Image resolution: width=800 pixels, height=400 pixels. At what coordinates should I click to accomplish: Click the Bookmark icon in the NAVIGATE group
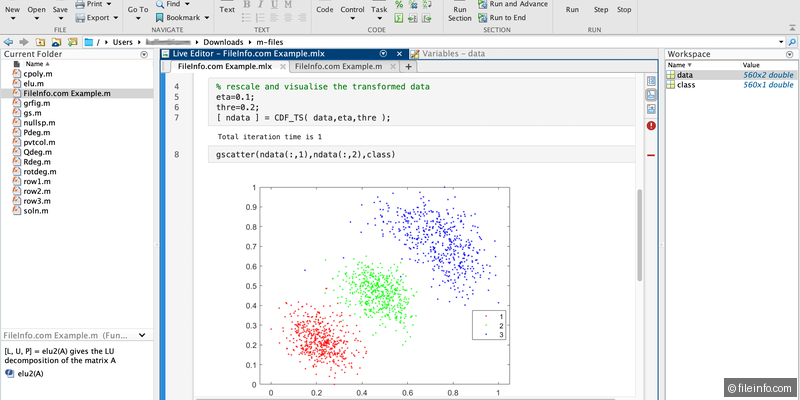(160, 18)
